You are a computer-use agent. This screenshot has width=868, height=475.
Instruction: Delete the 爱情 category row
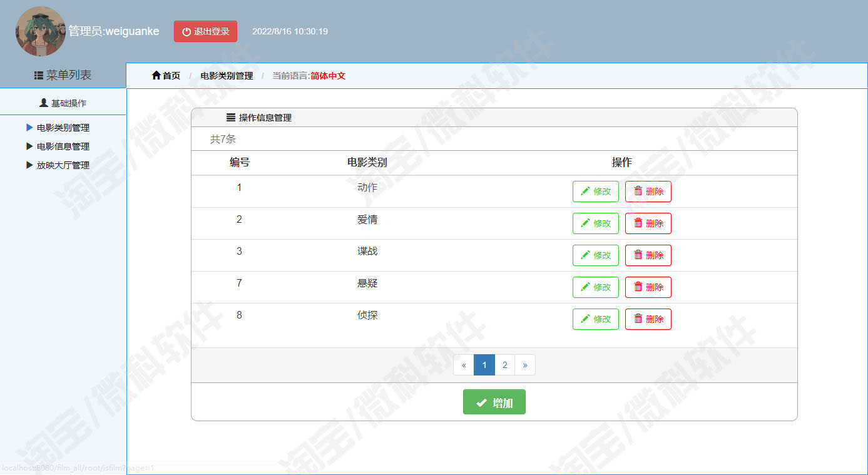[648, 223]
